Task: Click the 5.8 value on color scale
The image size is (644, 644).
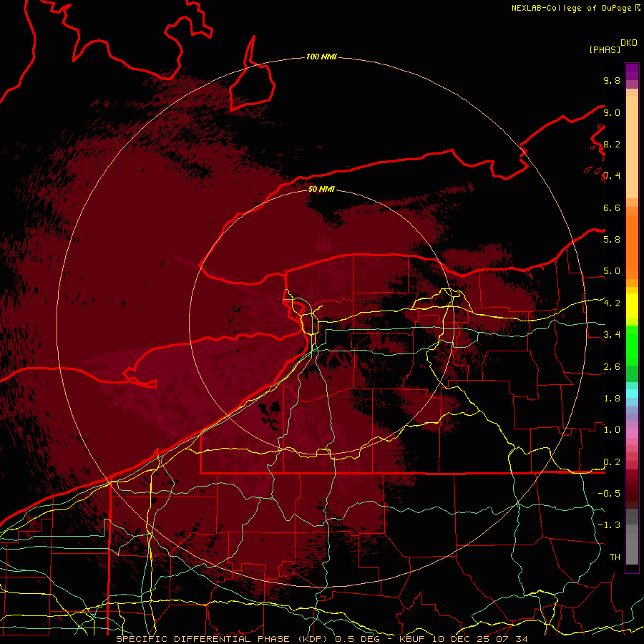Action: (612, 240)
